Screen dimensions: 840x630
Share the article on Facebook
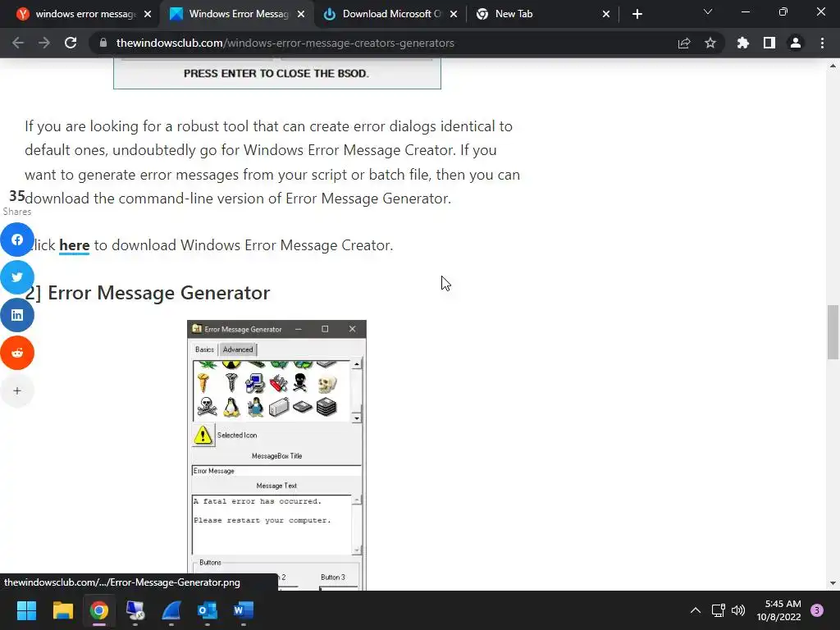click(x=17, y=240)
